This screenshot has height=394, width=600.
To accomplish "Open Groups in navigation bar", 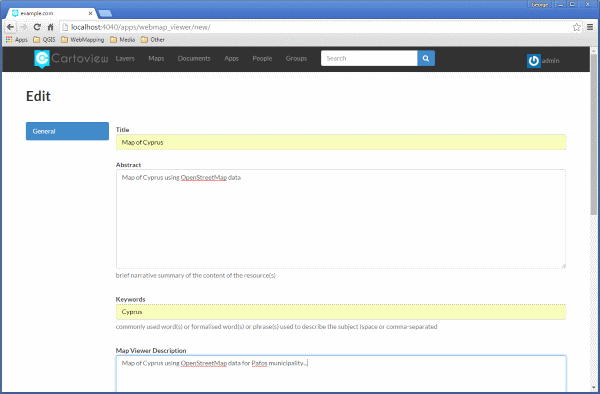I will pos(296,59).
